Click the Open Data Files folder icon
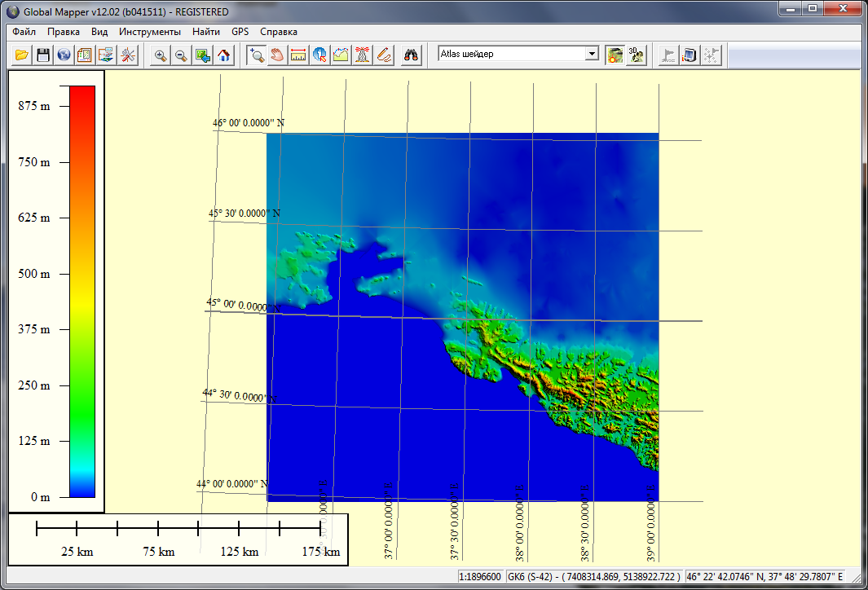Image resolution: width=868 pixels, height=590 pixels. pyautogui.click(x=22, y=55)
